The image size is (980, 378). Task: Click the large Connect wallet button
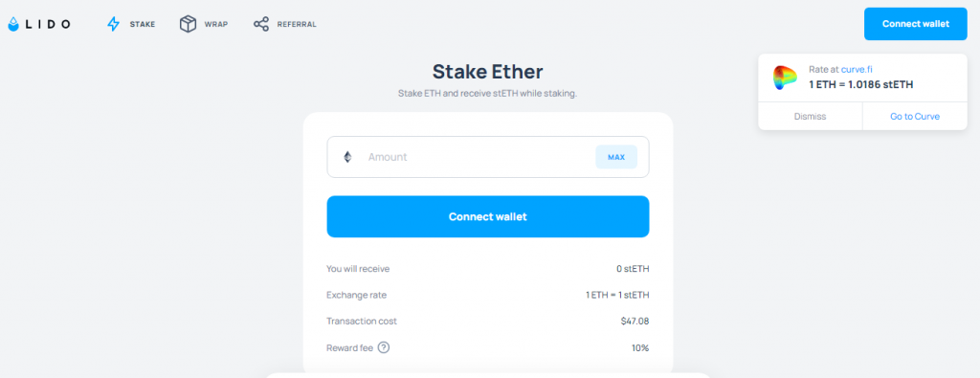click(x=487, y=217)
